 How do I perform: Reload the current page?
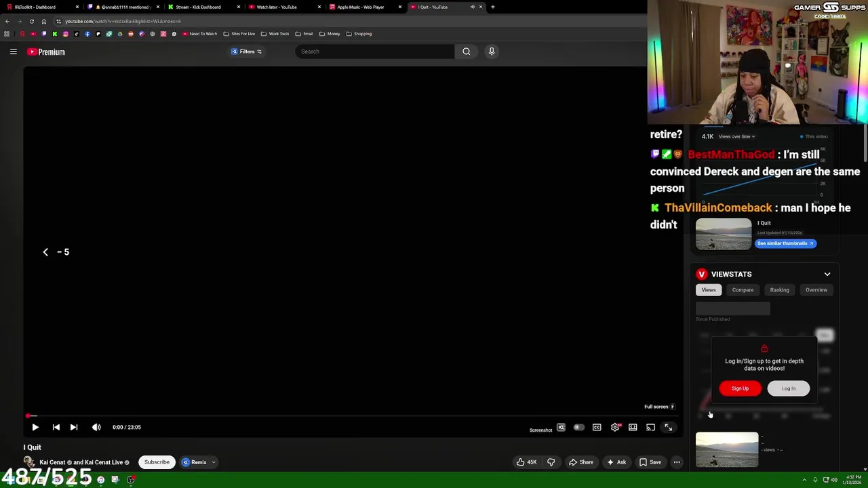coord(31,22)
